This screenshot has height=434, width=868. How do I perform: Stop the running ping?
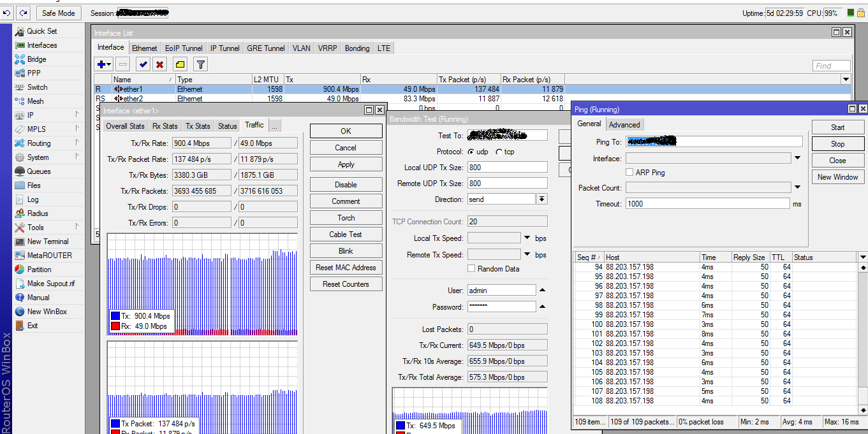[837, 144]
